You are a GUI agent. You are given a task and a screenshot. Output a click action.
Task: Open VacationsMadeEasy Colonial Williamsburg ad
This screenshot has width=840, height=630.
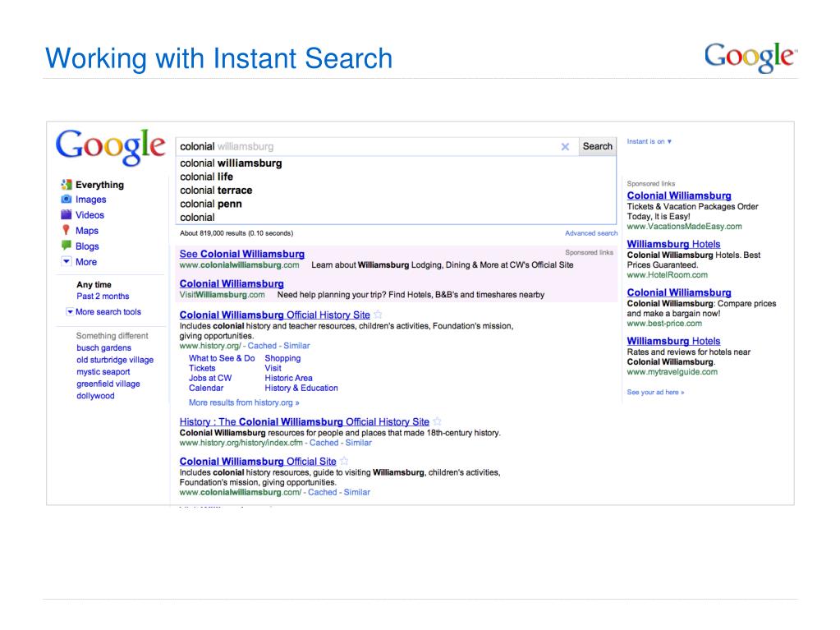679,195
